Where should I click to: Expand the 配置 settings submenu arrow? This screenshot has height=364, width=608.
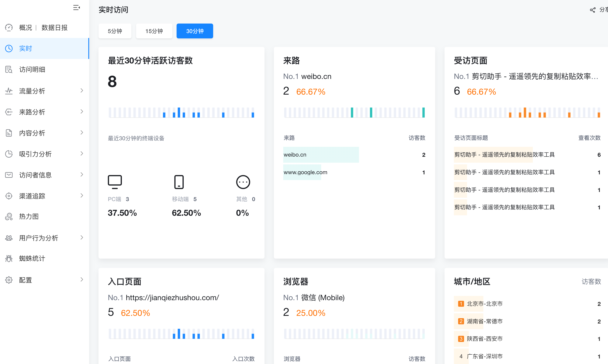tap(82, 280)
